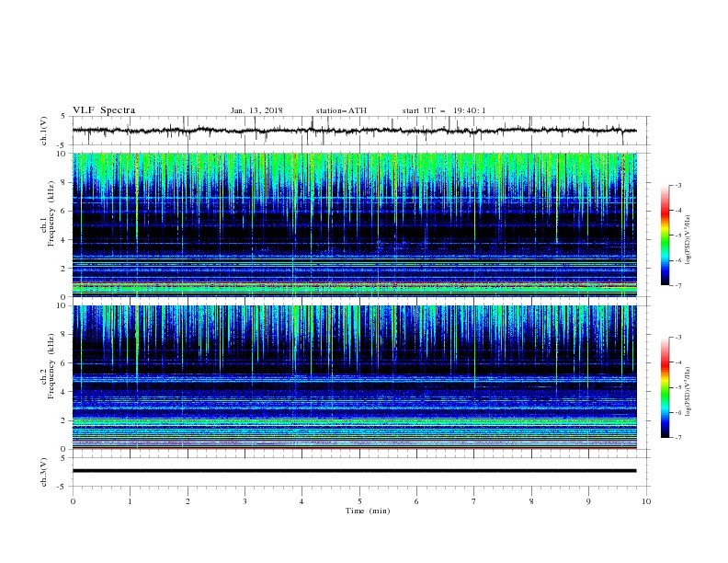The height and width of the screenshot is (563, 728).
Task: Click the ch.2 "Frequency (kHz)" axis label
Action: (x=51, y=365)
